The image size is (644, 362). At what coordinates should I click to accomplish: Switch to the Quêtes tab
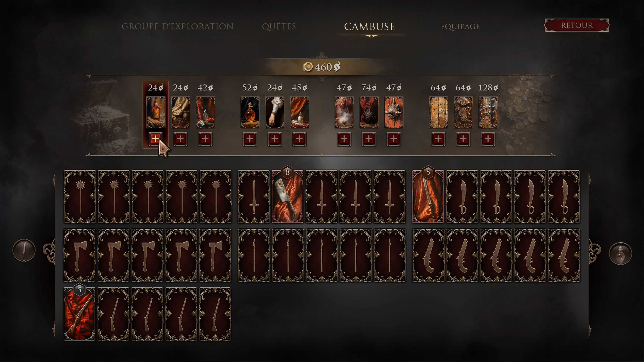pyautogui.click(x=279, y=26)
